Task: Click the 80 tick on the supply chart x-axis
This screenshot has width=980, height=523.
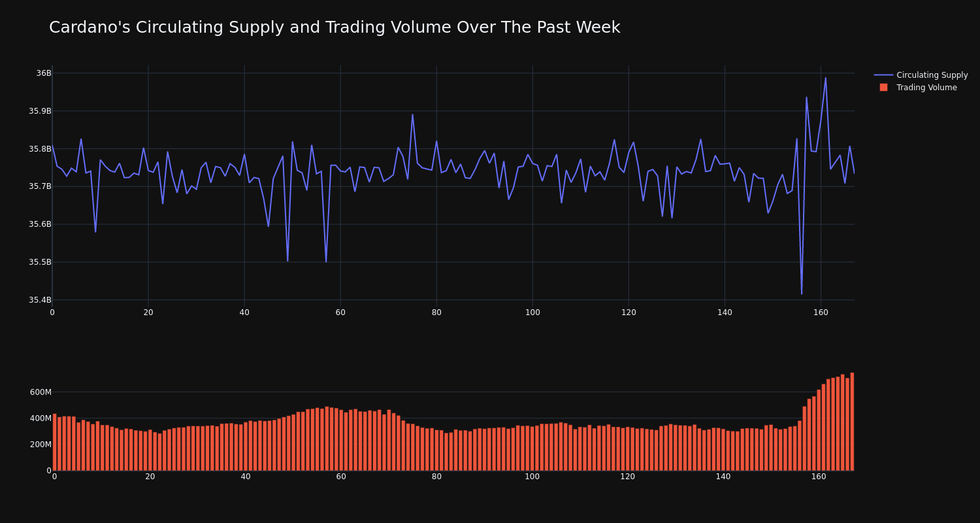Action: pyautogui.click(x=436, y=312)
